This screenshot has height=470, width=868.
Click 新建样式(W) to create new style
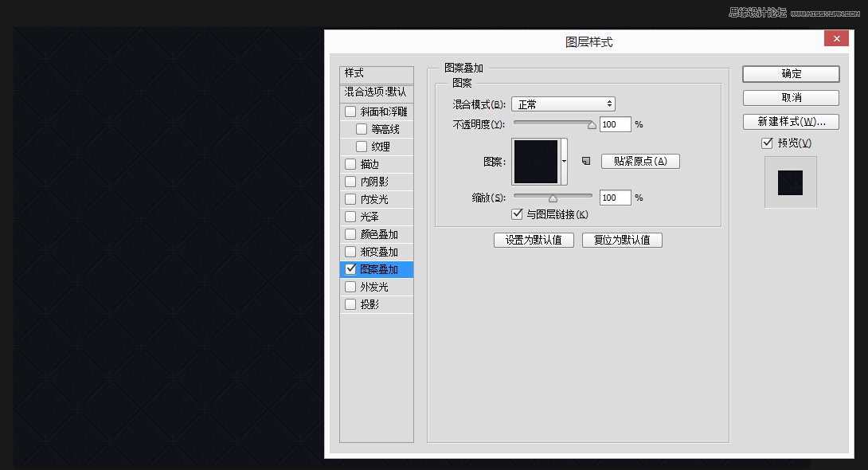[791, 121]
